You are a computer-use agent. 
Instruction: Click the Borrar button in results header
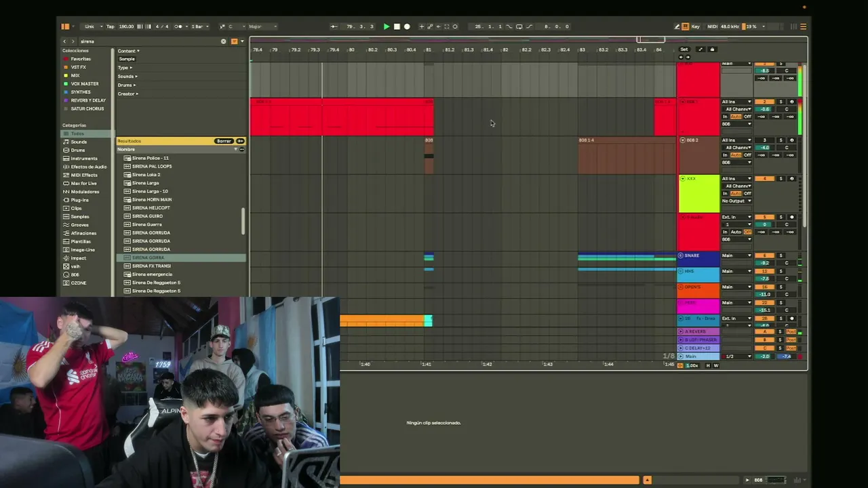click(224, 141)
